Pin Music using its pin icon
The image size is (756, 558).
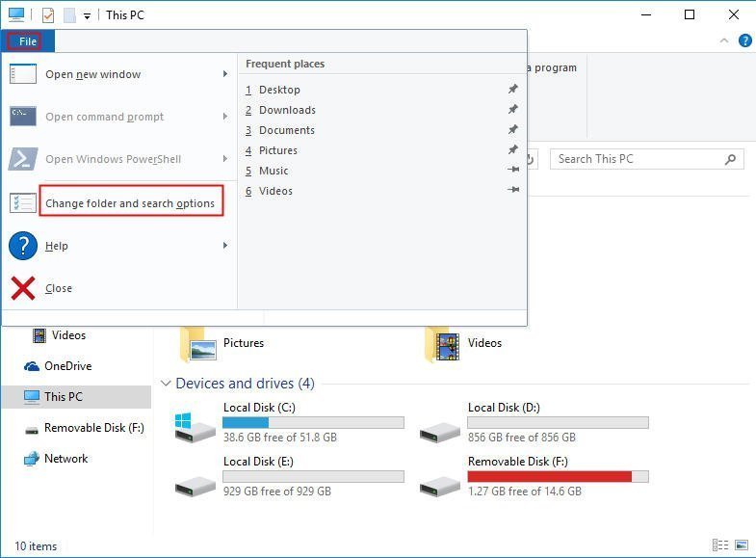[x=513, y=170]
